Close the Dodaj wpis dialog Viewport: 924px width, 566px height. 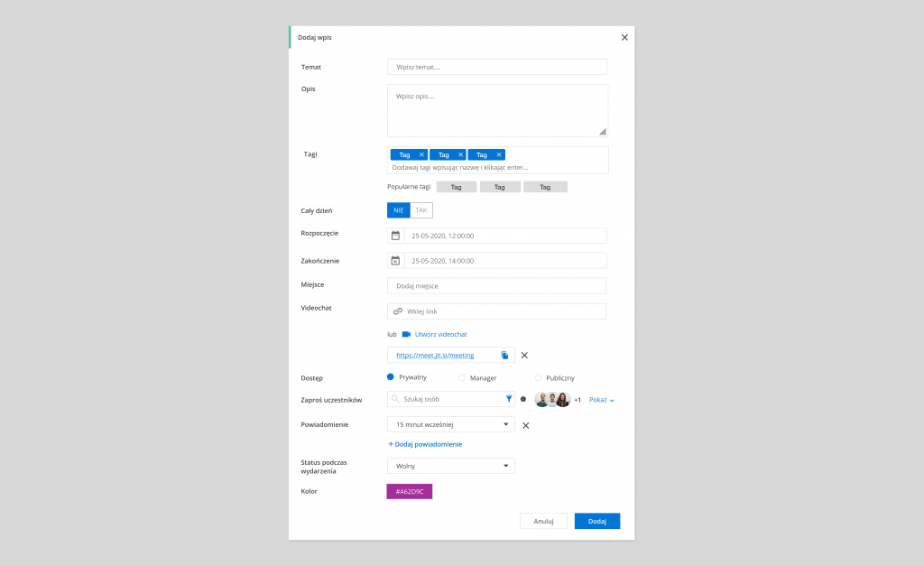[x=624, y=38]
